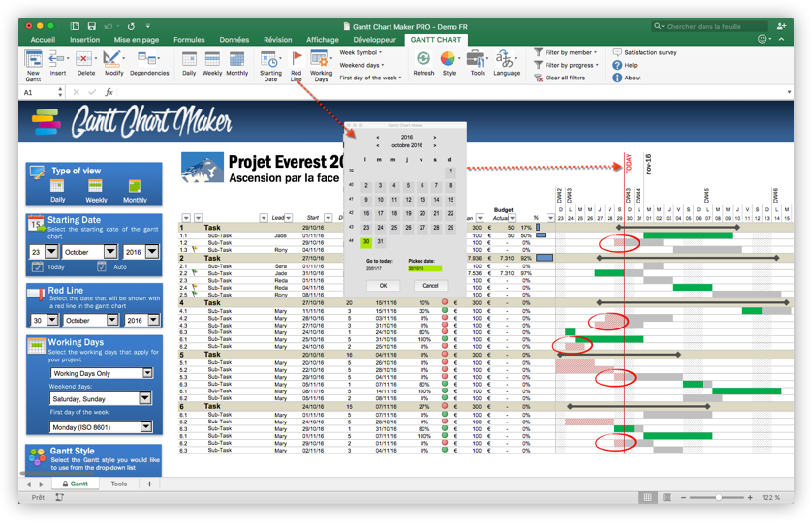Open Help in ribbon
The width and height of the screenshot is (812, 531).
625,65
